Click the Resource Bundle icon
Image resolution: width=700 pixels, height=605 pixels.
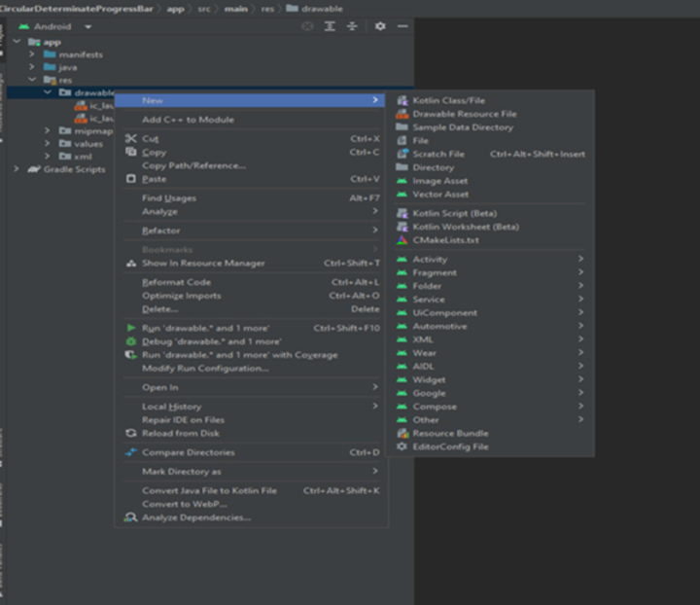click(402, 433)
